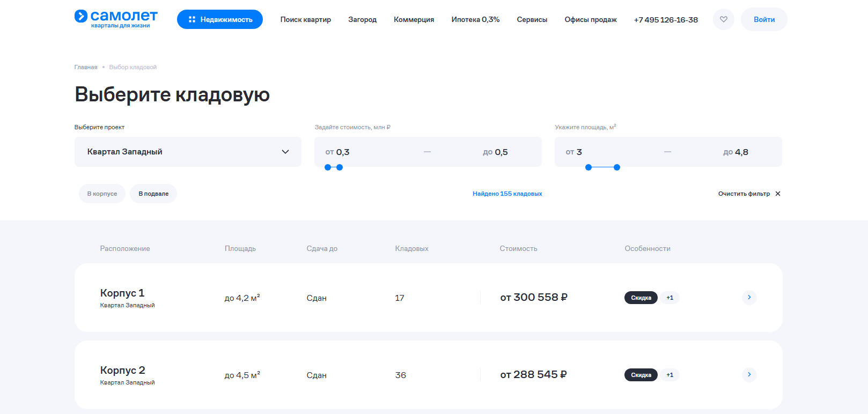Click the maximum area slider handle
The width and height of the screenshot is (868, 414).
tap(617, 167)
